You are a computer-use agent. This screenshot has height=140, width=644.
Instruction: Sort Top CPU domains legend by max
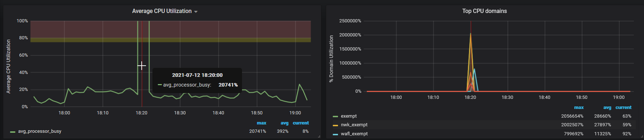(579, 108)
